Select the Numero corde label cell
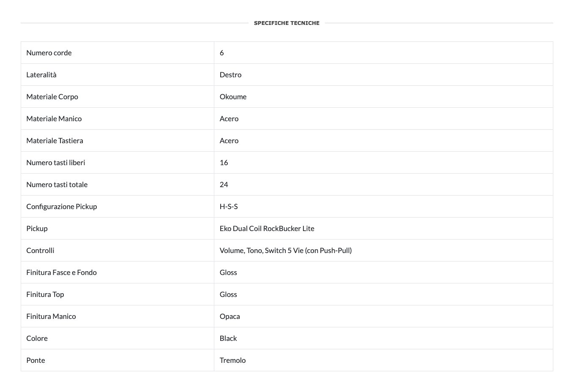Screen dimensions: 574x392 [49, 53]
